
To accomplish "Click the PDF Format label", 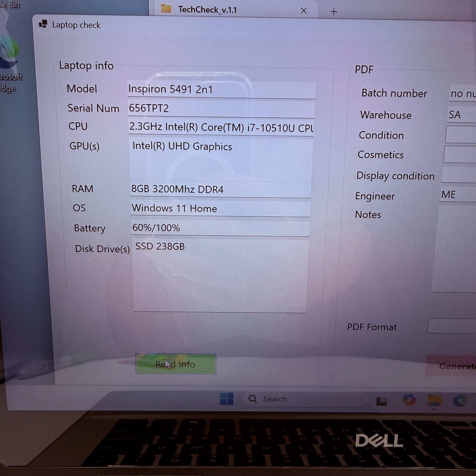I will click(x=372, y=327).
